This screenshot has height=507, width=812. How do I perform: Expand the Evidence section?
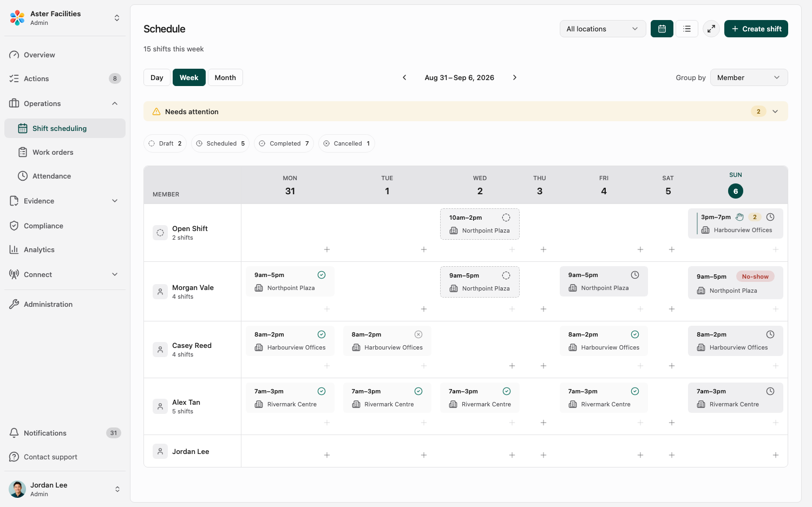click(x=115, y=201)
